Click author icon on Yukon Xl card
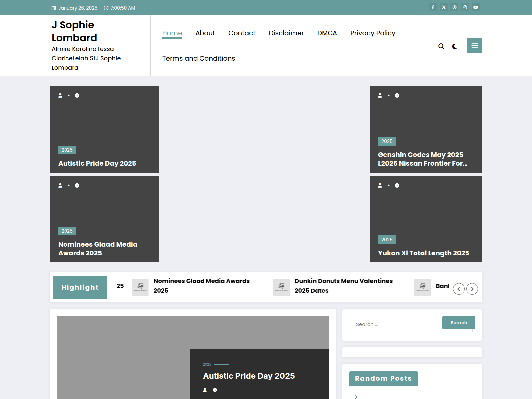 [x=380, y=185]
